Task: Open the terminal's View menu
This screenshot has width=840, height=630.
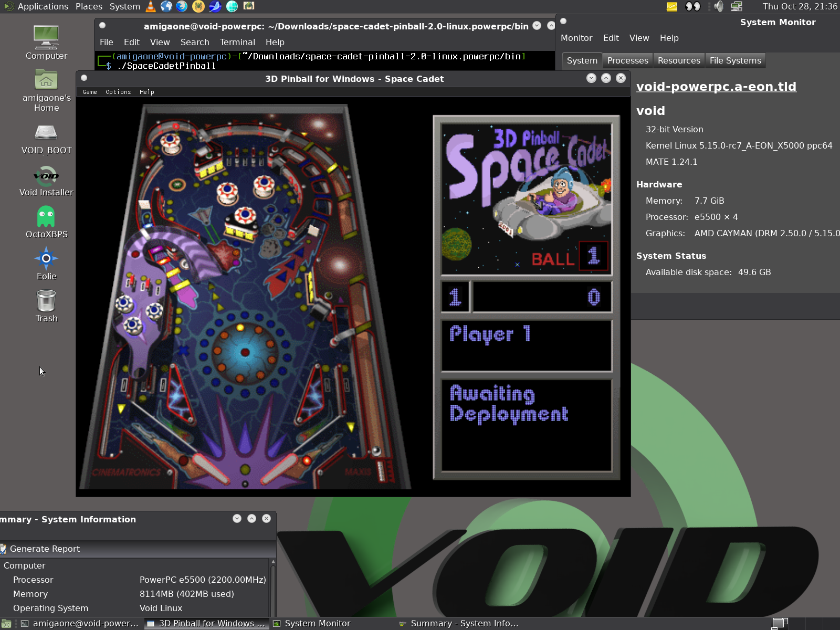Action: [160, 42]
